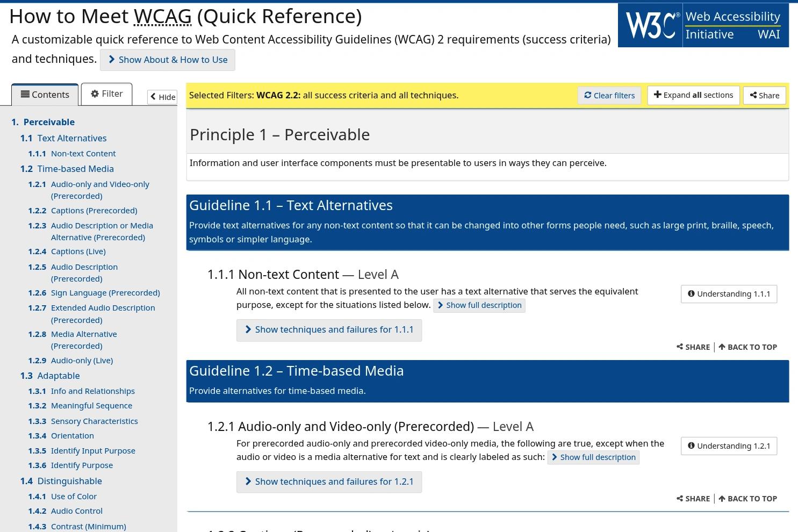The image size is (798, 532).
Task: Click the W3C Web Accessibility Initiative logo
Action: click(x=703, y=25)
